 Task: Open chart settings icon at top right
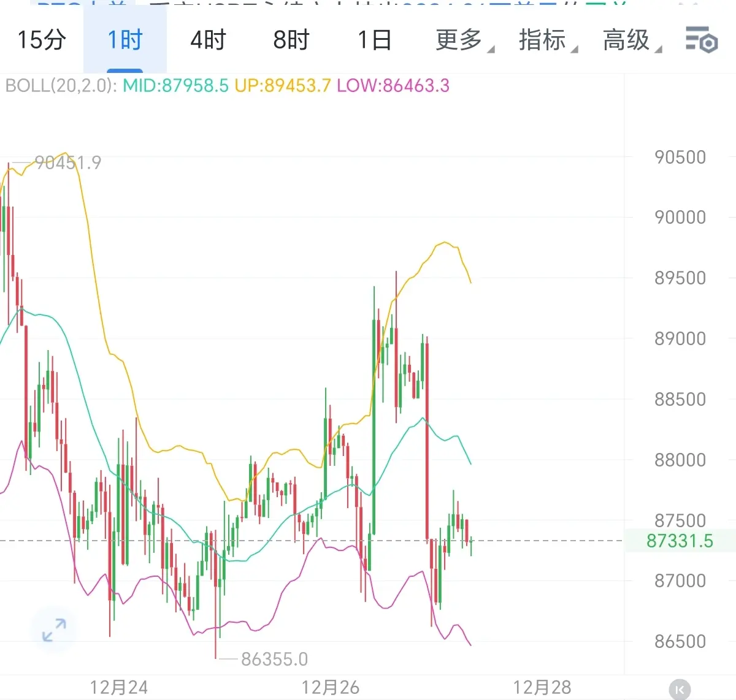(701, 40)
